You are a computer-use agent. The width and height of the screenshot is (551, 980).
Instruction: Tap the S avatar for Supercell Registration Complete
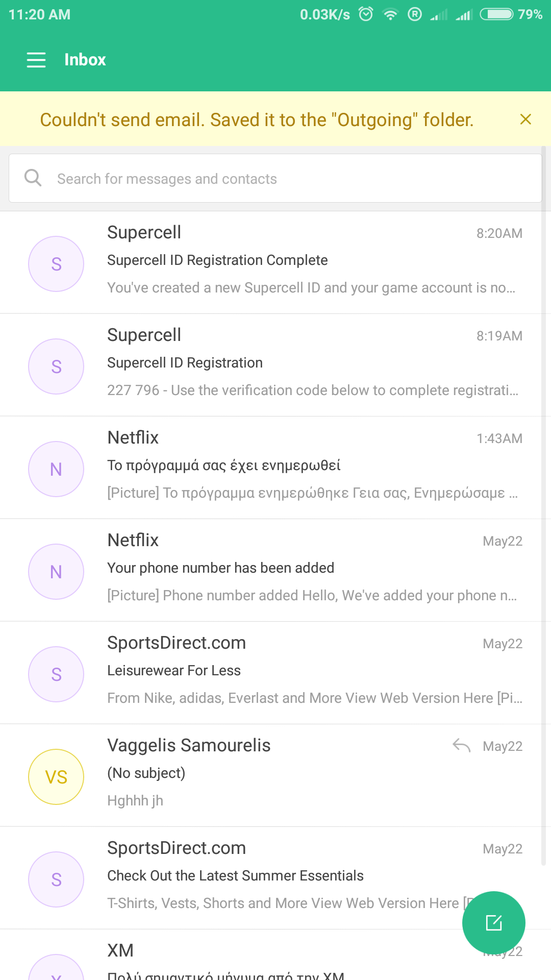(x=56, y=264)
